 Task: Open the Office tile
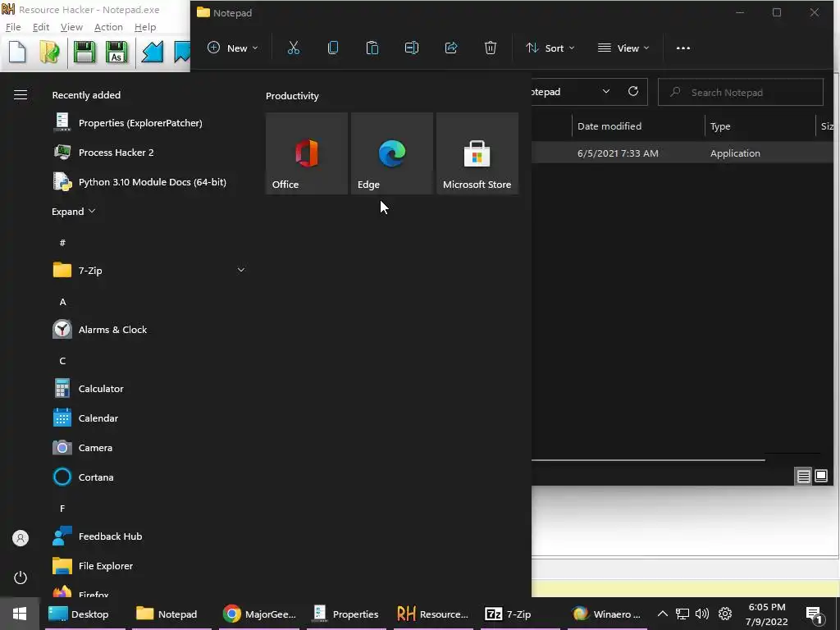tap(307, 153)
